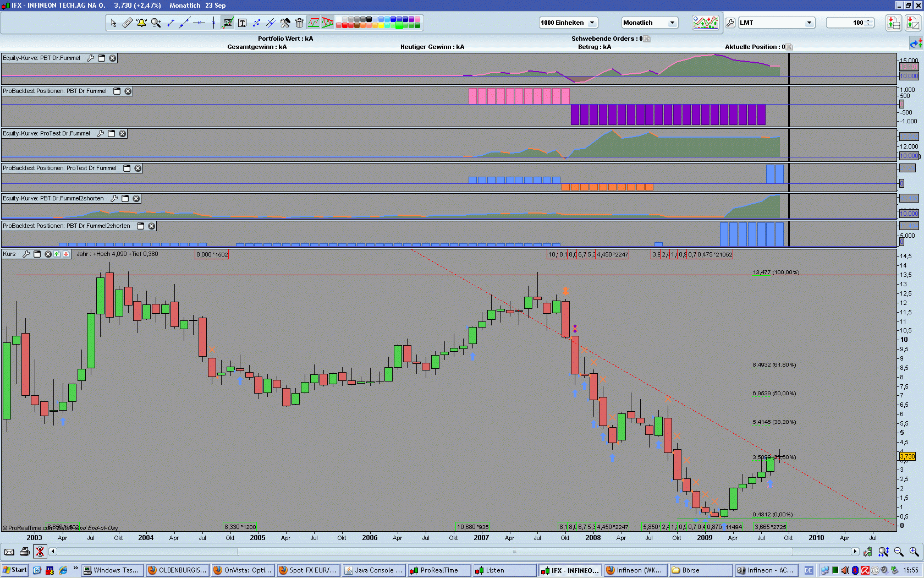Viewport: 924px width, 578px height.
Task: Close the Equity-Kurve PBT Dr.Fummel panel
Action: coord(113,58)
